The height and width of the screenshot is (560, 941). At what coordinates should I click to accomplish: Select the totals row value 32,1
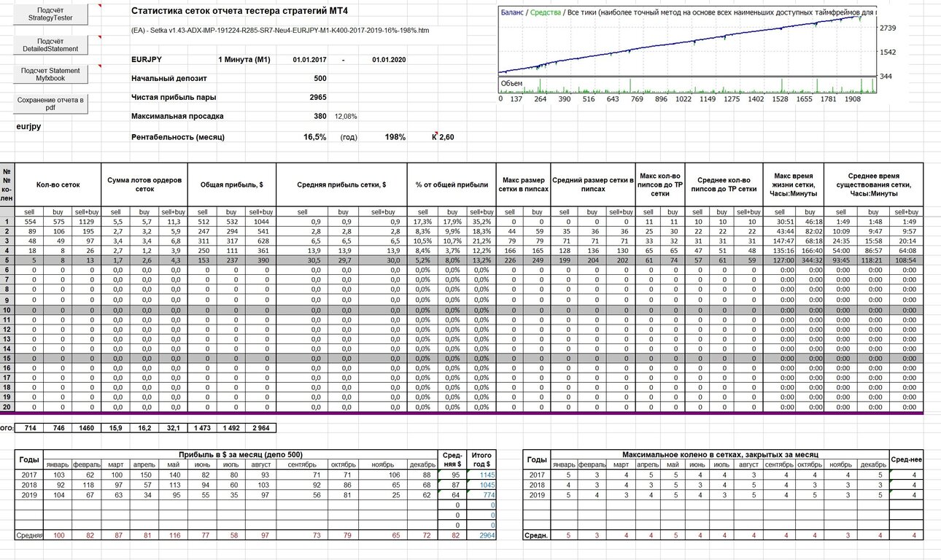(x=174, y=427)
